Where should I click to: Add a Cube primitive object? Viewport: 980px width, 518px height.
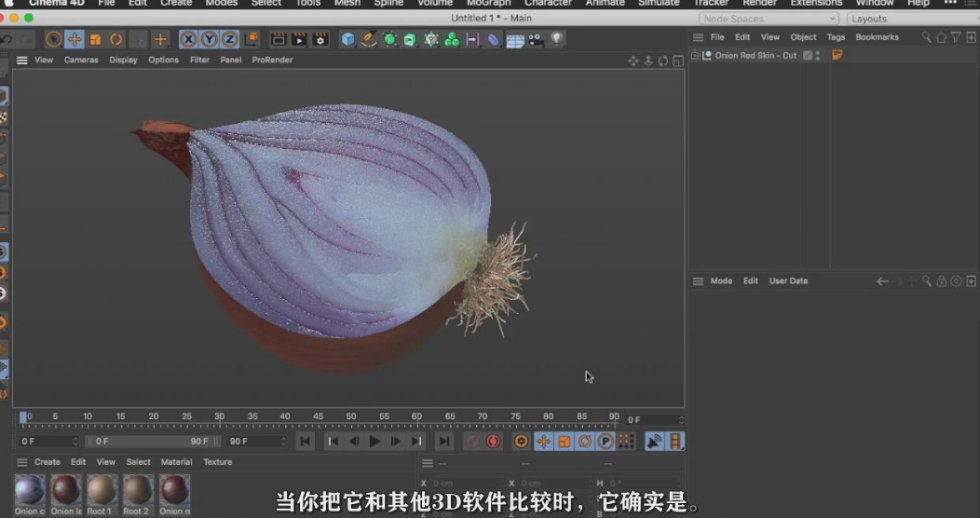pyautogui.click(x=347, y=39)
